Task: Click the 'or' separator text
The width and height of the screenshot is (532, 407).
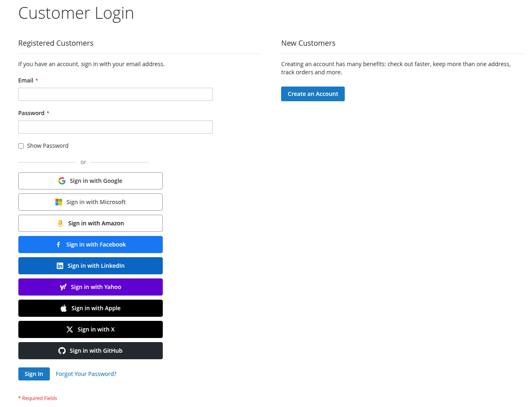Action: point(83,162)
